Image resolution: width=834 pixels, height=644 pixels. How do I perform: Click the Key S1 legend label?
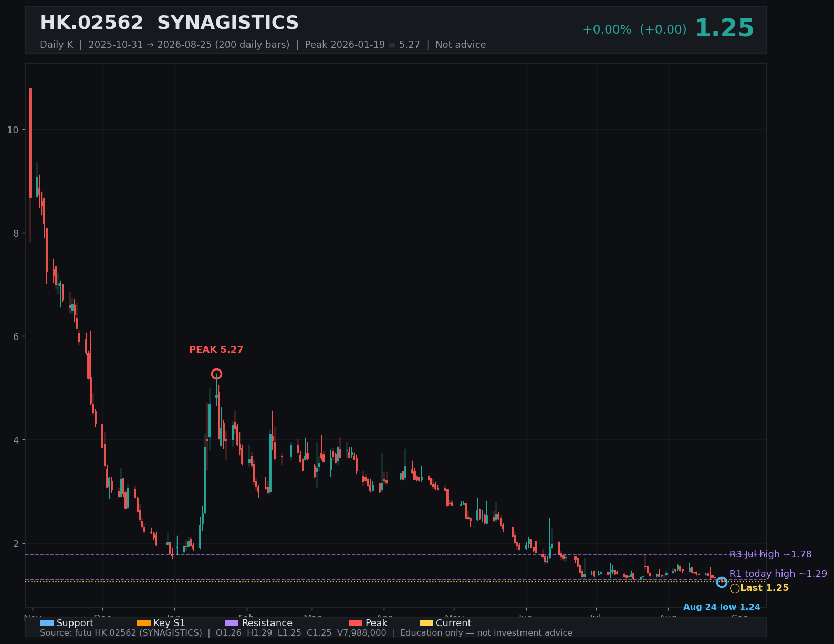[x=169, y=623]
